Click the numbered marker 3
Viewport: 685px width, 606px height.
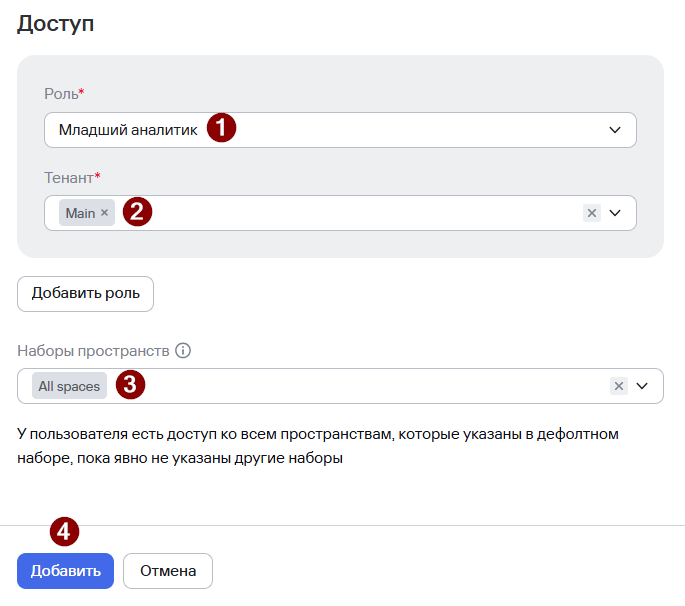[x=130, y=384]
